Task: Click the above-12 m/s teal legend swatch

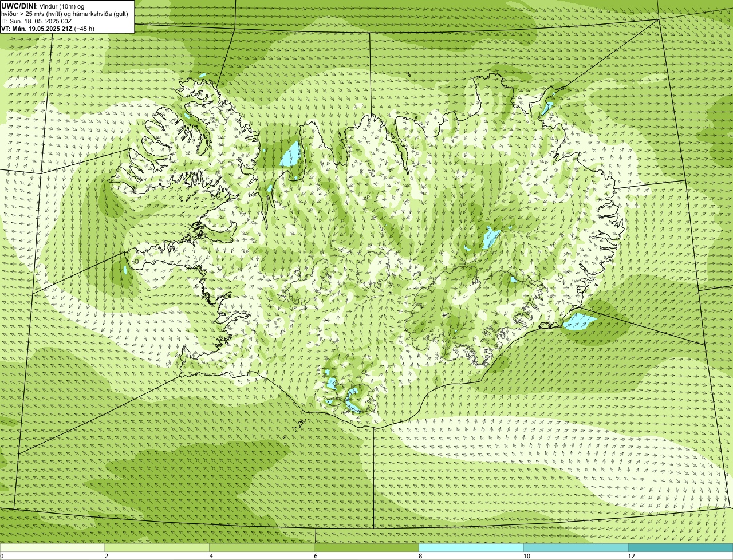Action: click(680, 547)
